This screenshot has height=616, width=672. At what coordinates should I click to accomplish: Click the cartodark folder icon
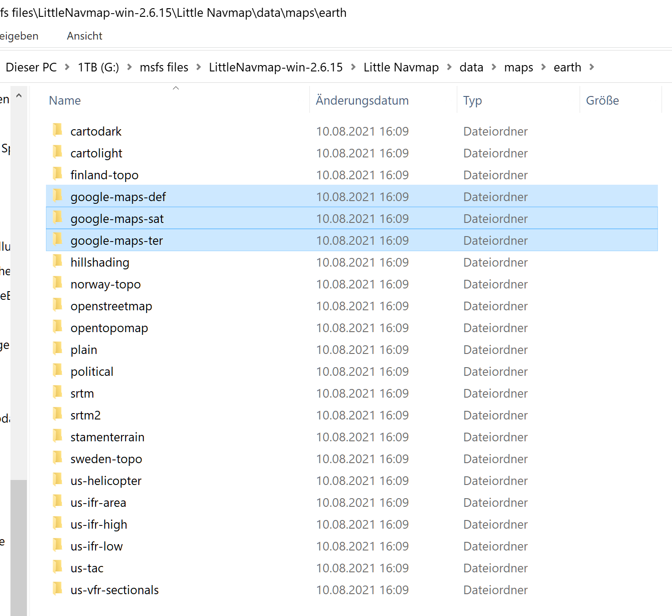[x=57, y=130]
